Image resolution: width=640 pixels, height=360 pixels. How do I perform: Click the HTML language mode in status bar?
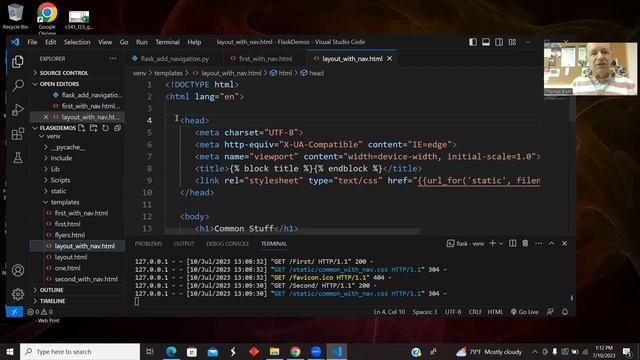[x=495, y=312]
